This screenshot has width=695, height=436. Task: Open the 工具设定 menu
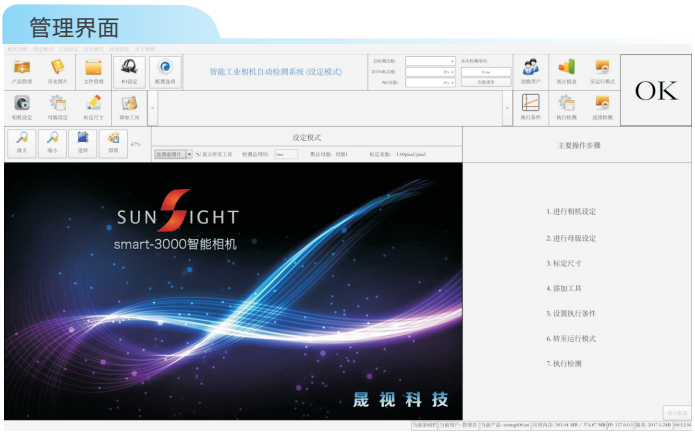68,48
